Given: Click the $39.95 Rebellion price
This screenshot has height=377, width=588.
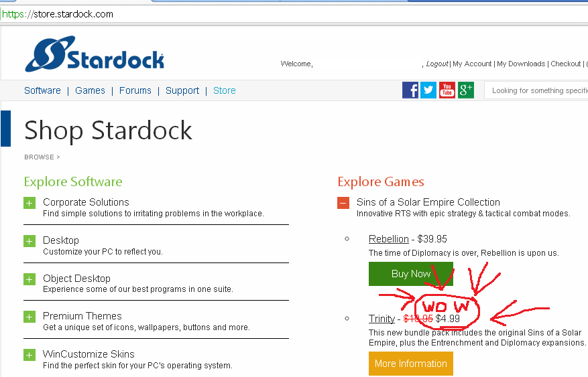Looking at the screenshot, I should pyautogui.click(x=432, y=239).
